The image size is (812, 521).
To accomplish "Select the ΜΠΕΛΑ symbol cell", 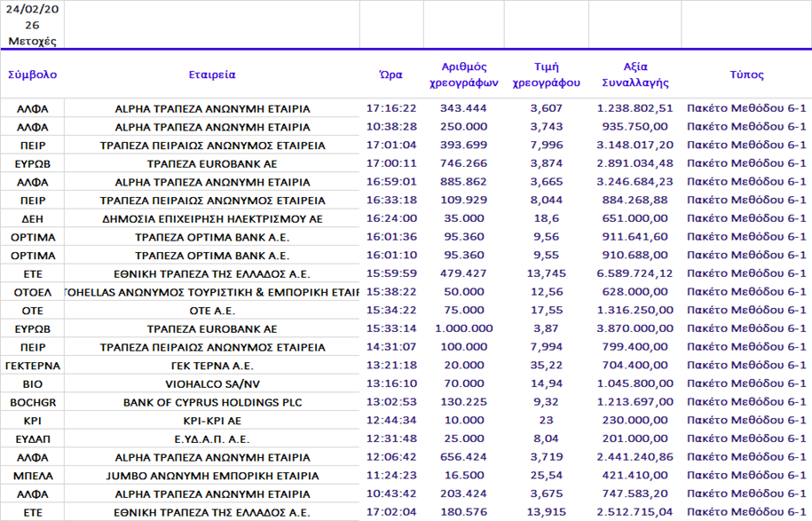I will (32, 476).
